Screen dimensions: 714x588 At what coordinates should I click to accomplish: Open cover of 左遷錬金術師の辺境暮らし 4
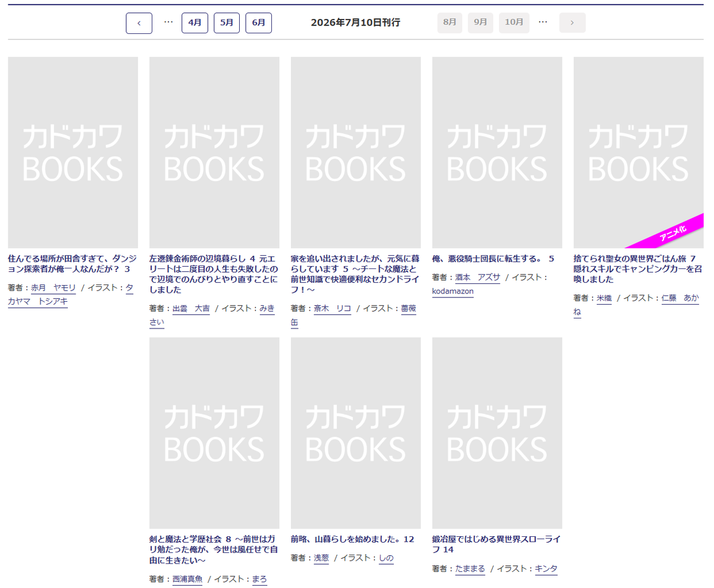(214, 152)
